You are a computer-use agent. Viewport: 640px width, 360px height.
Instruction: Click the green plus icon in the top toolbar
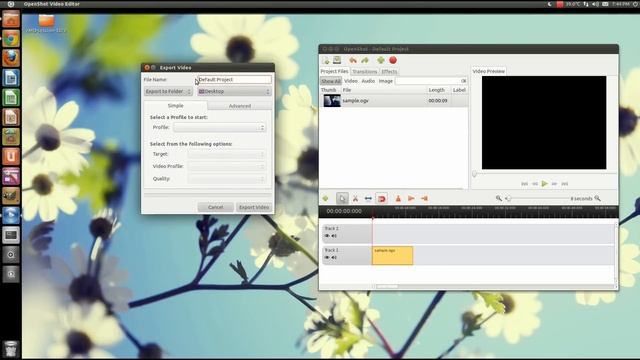tap(380, 60)
